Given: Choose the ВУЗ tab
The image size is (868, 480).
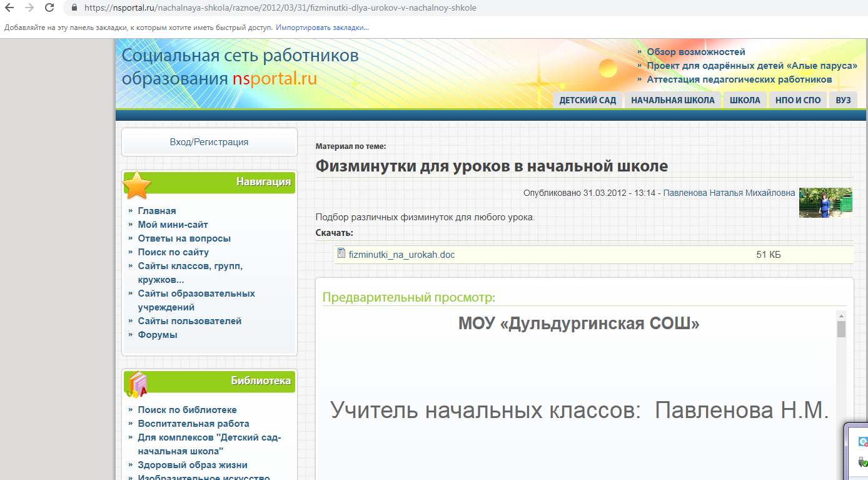Looking at the screenshot, I should point(843,100).
